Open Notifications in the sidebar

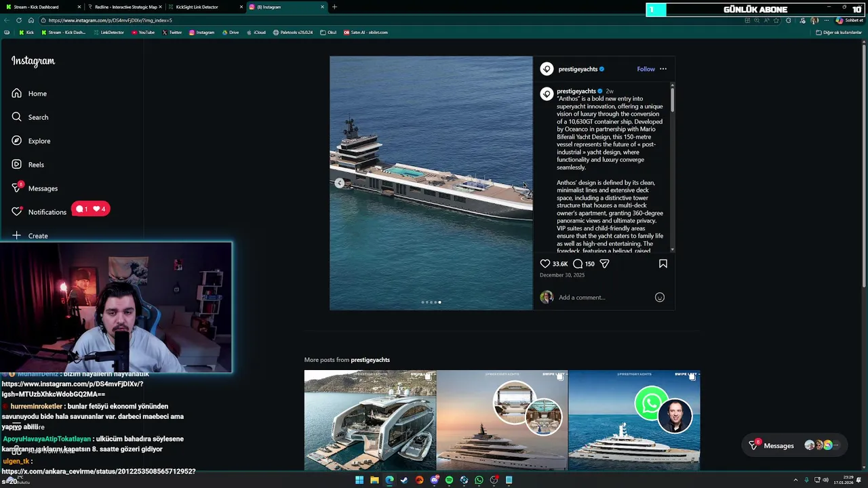[39, 212]
